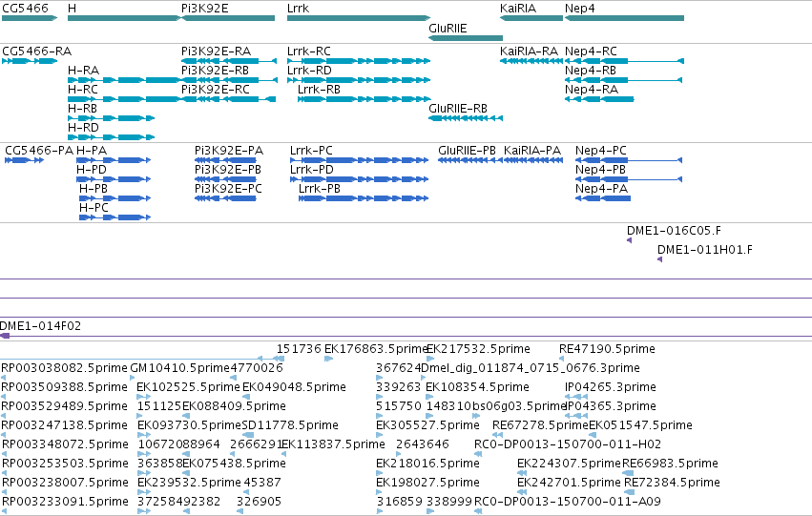
Task: Select transcript Lrrk-RD
Action: [359, 80]
